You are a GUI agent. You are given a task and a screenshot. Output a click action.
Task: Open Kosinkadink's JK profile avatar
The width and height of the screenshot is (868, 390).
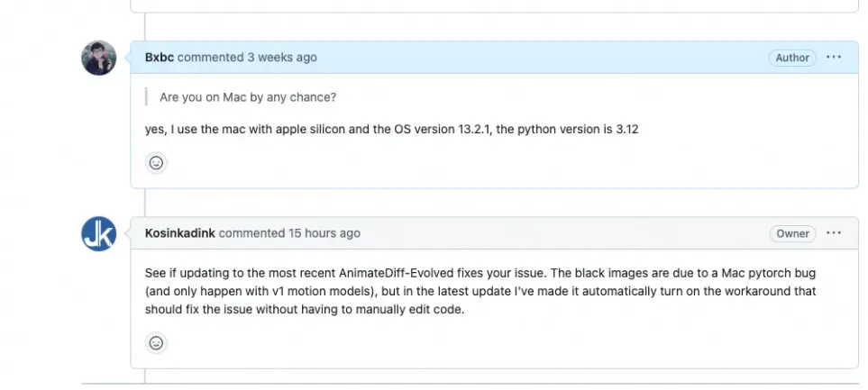click(x=98, y=233)
